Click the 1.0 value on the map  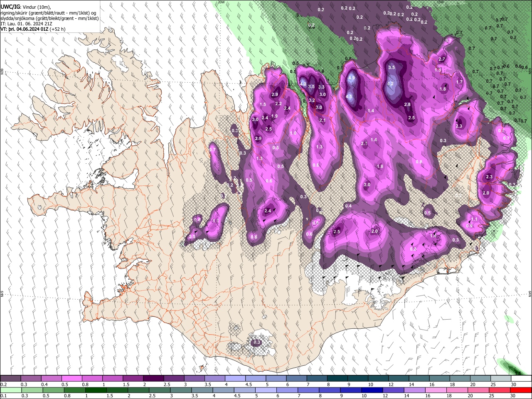(293, 133)
